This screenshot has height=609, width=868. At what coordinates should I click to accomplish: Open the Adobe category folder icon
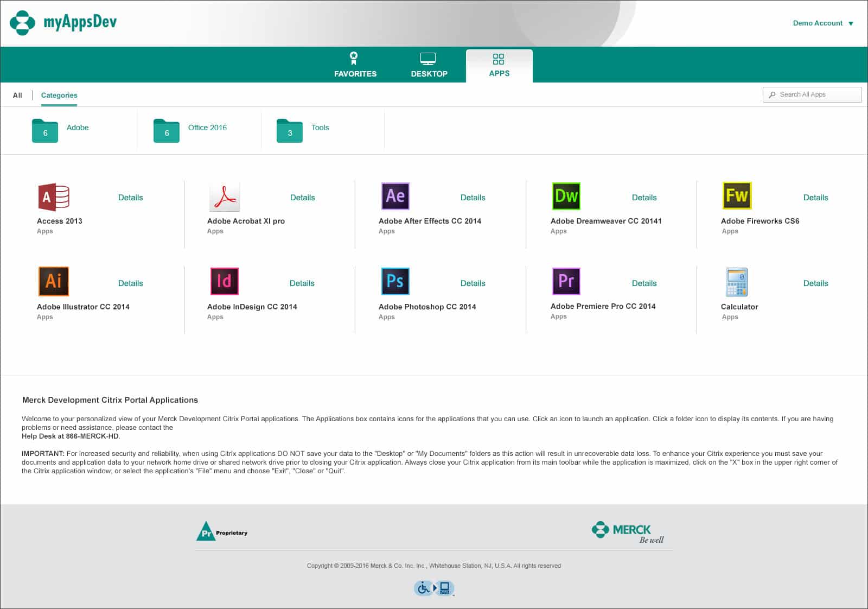(x=45, y=130)
